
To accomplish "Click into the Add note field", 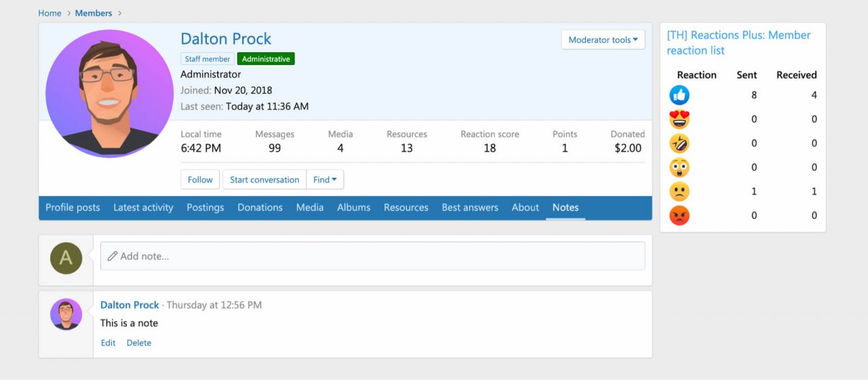I will [x=373, y=256].
